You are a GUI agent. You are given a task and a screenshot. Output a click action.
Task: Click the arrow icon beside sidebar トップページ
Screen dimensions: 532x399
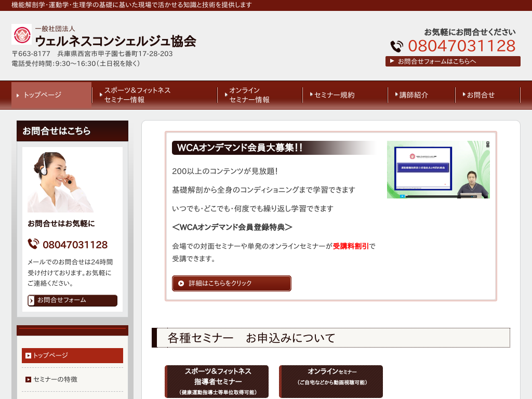[x=28, y=355]
